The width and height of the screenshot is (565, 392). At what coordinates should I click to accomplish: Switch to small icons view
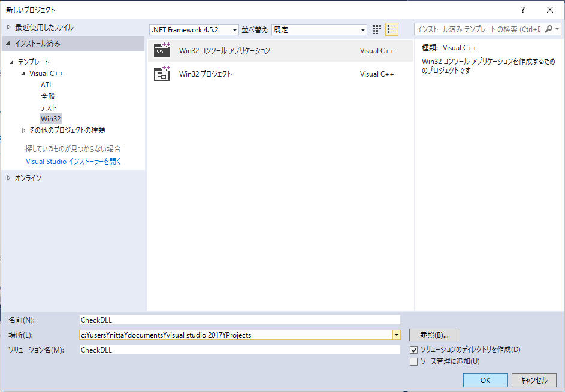[x=377, y=29]
